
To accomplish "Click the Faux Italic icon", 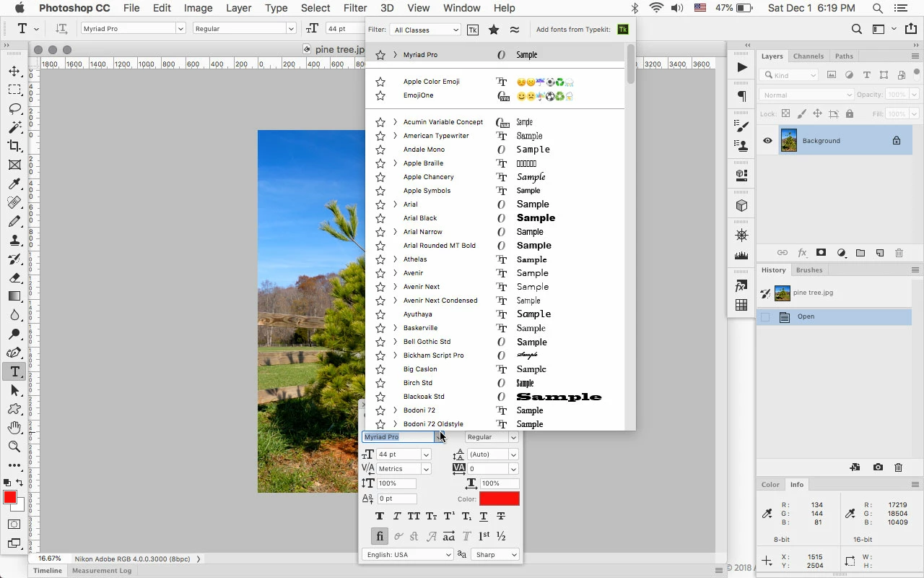I will pyautogui.click(x=397, y=516).
